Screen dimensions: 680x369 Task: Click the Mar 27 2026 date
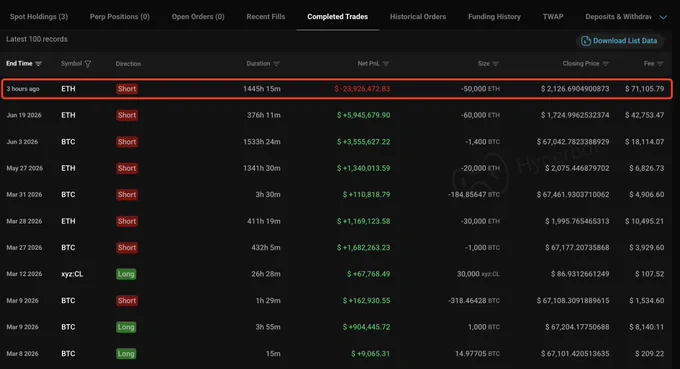pos(24,248)
